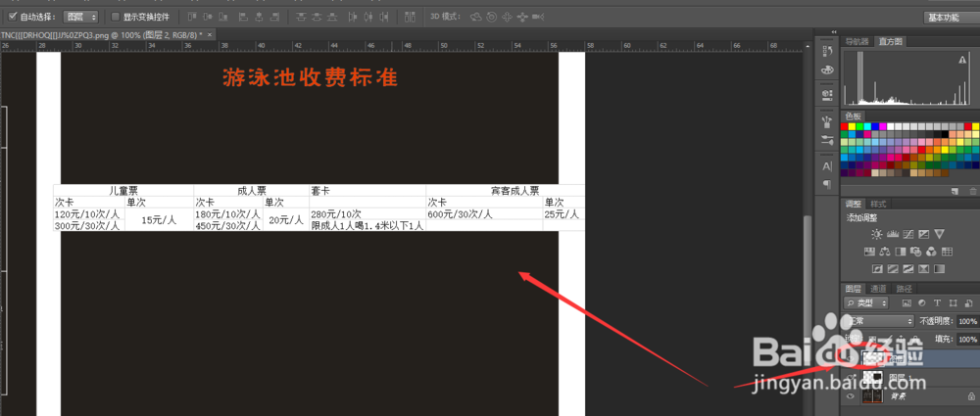Add a Color Balance adjustment
This screenshot has width=980, height=416.
pyautogui.click(x=885, y=252)
